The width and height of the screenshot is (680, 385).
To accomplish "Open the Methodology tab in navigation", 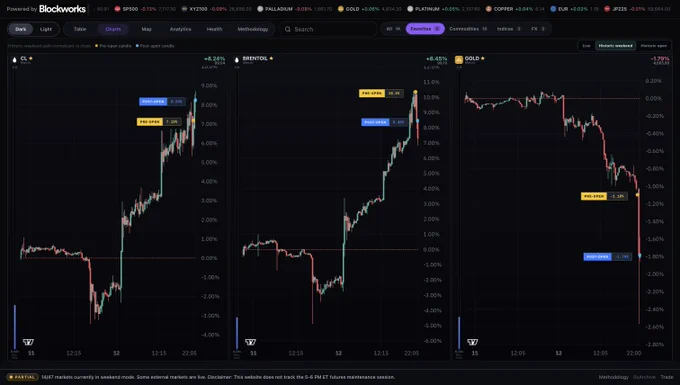I will tap(253, 29).
